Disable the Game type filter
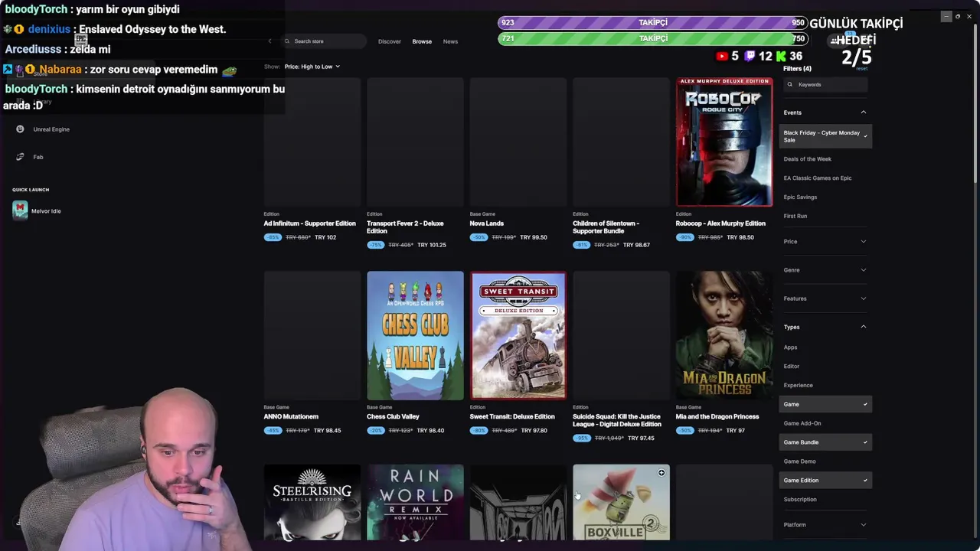This screenshot has height=551, width=980. click(825, 404)
